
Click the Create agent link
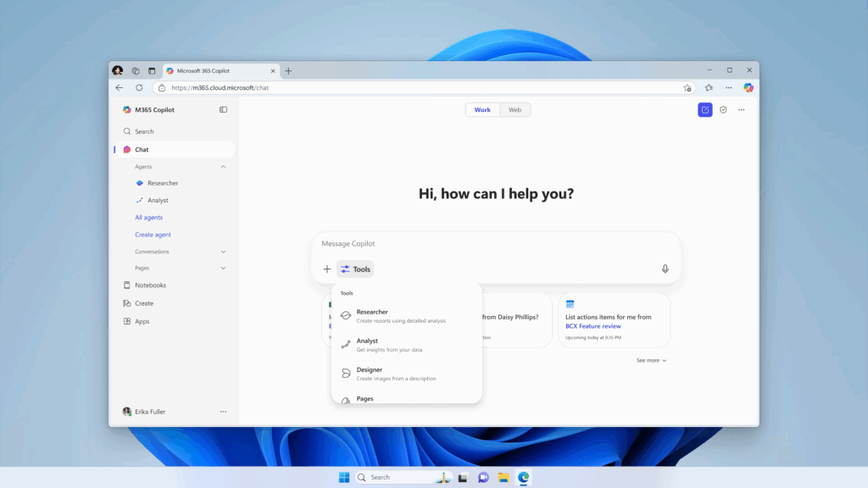[x=153, y=235]
